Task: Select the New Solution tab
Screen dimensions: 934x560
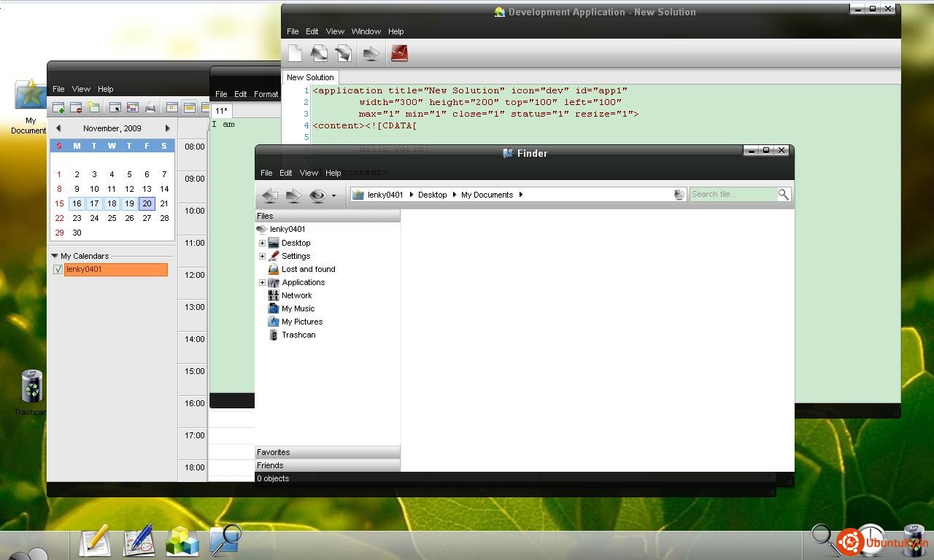Action: (310, 77)
